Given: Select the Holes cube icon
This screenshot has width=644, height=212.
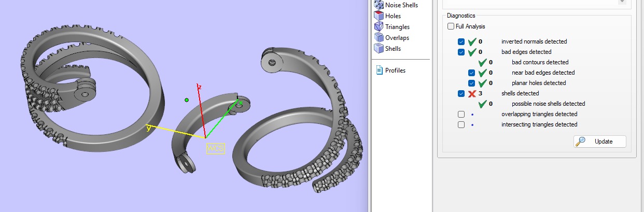Looking at the screenshot, I should coord(378,16).
